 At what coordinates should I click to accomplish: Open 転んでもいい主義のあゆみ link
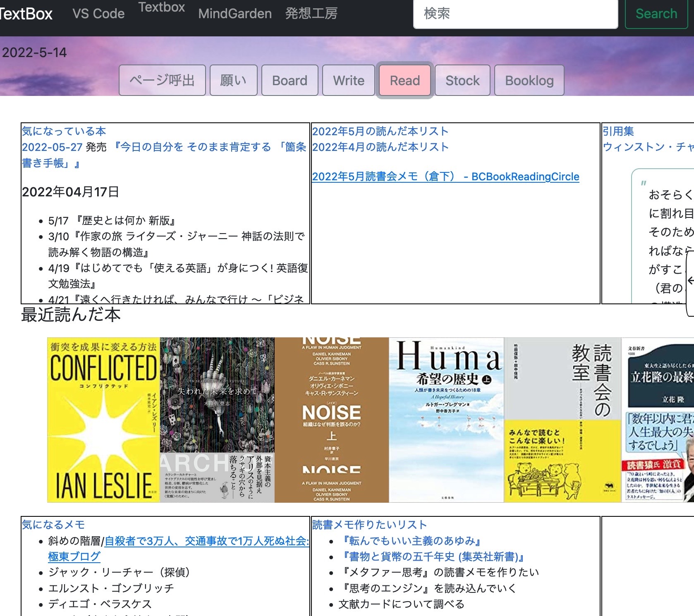pyautogui.click(x=412, y=541)
